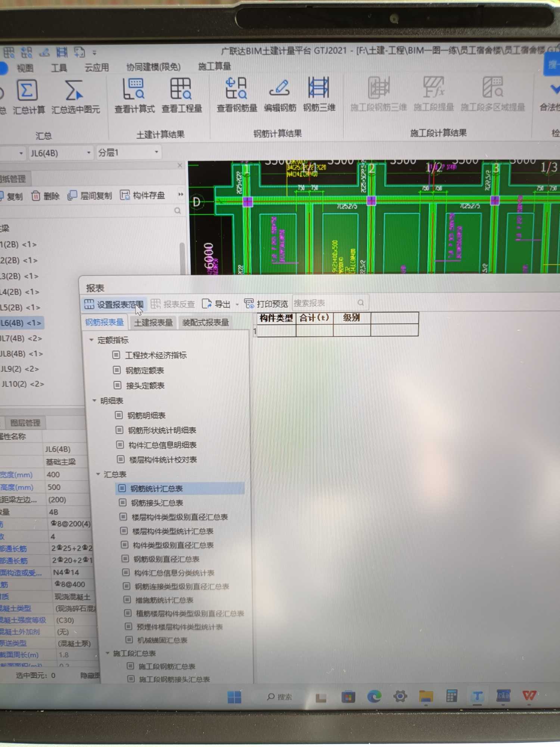Viewport: 560px width, 747px height.
Task: Click the taskbar 搜索 box
Action: coord(280,697)
